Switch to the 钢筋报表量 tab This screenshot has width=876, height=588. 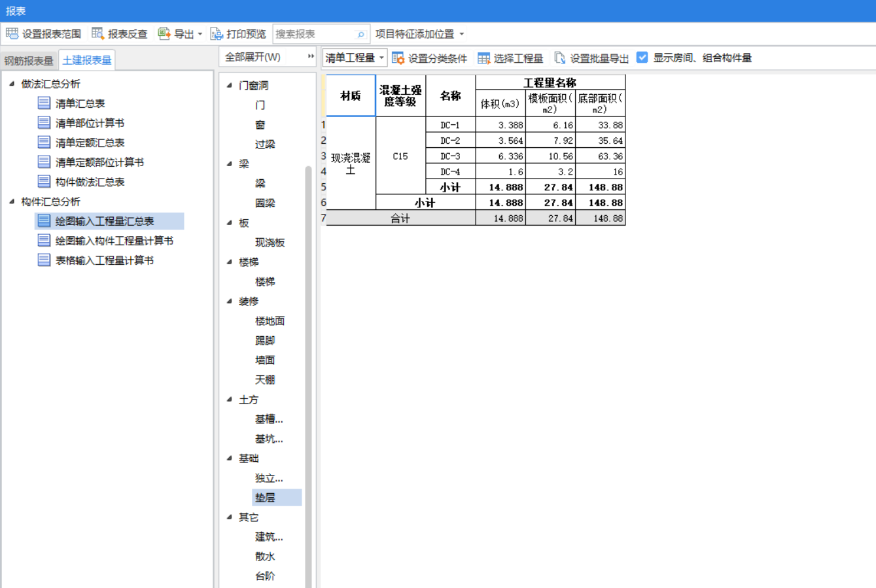(x=29, y=60)
